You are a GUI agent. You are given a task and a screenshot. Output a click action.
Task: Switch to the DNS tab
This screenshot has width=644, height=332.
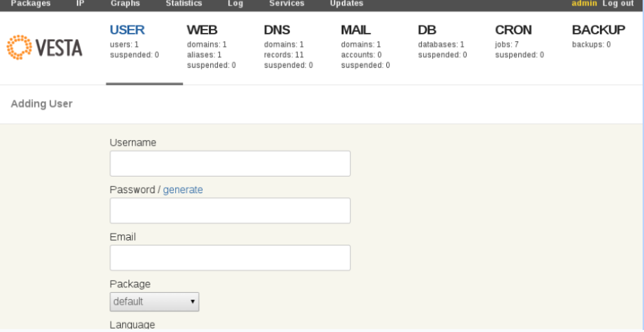pos(277,30)
